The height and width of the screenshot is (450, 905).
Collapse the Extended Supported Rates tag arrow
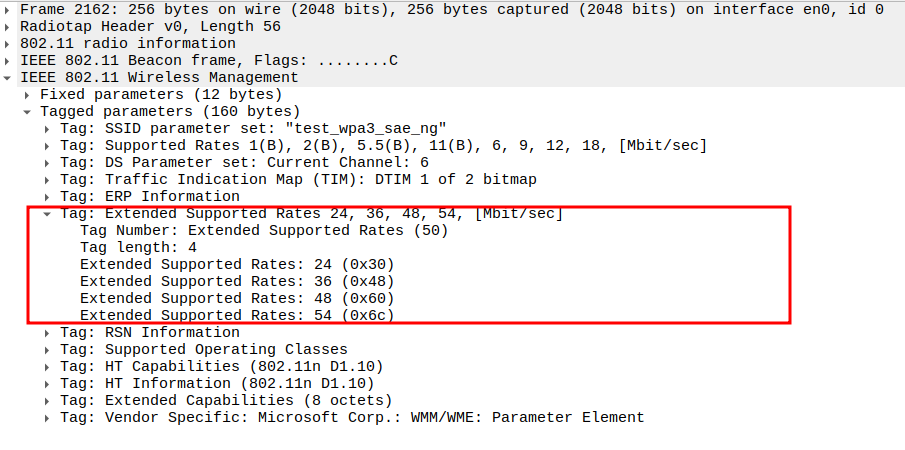48,214
